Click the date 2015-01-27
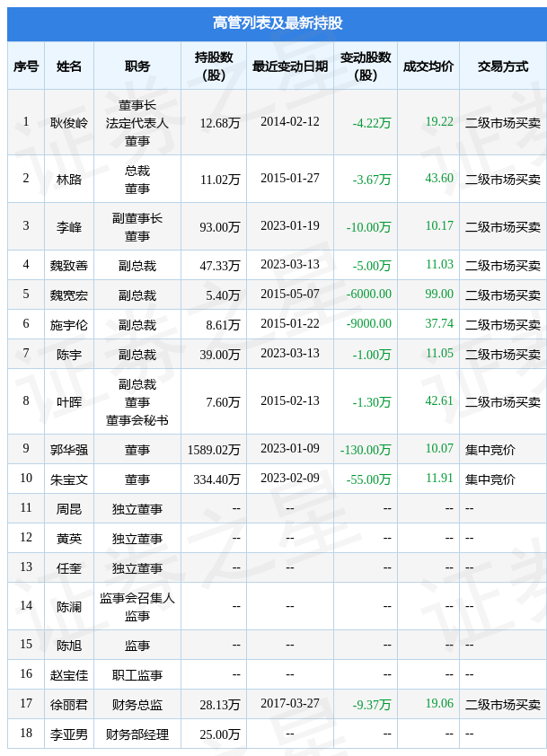This screenshot has height=756, width=547. tap(290, 178)
